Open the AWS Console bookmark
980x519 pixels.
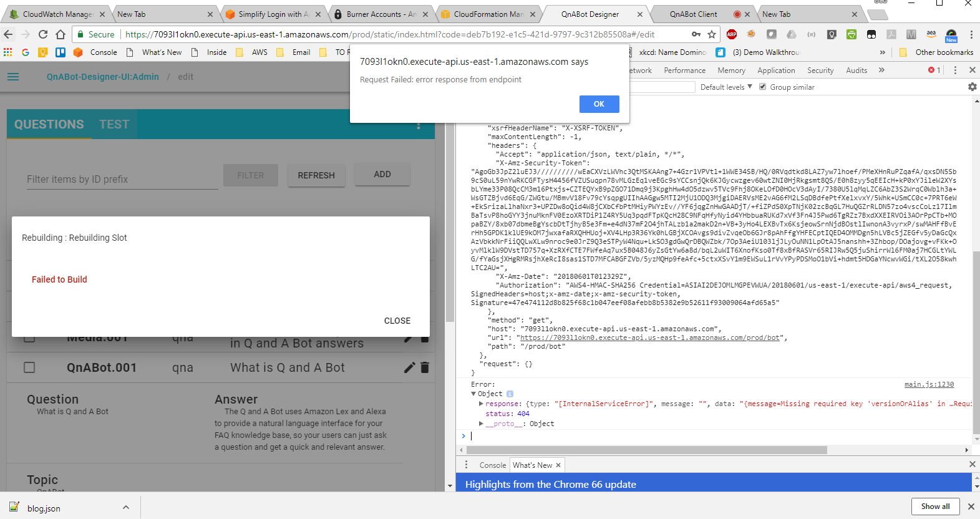click(95, 52)
